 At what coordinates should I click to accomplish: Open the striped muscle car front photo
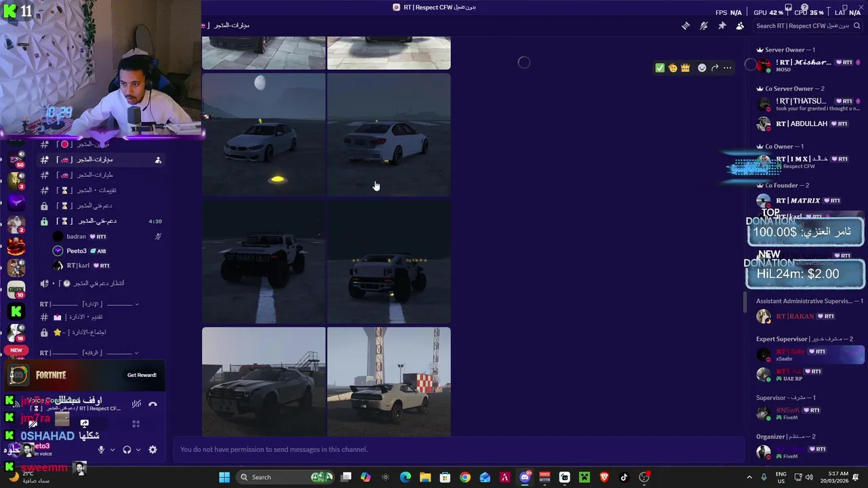[x=264, y=382]
